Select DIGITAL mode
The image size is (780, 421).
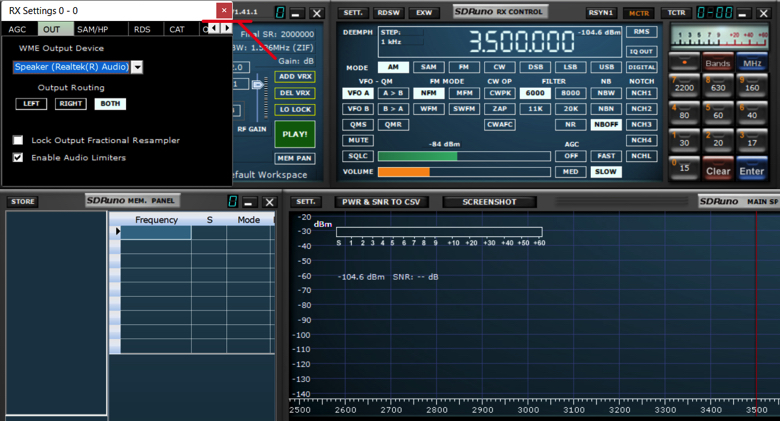642,67
